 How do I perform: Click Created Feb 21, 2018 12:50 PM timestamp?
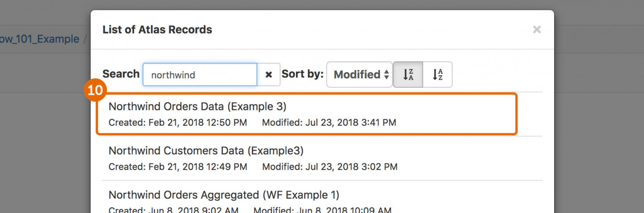pyautogui.click(x=178, y=122)
